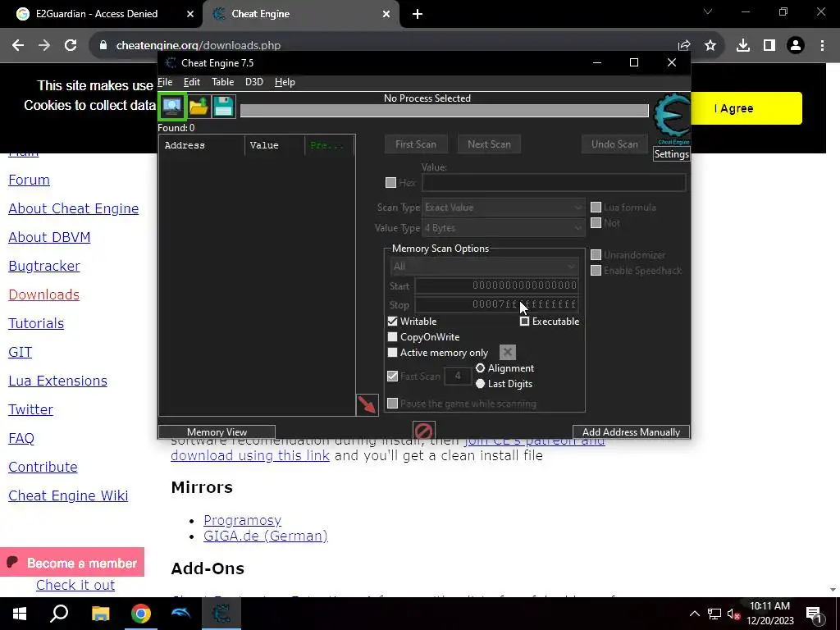
Task: Toggle the Hex checkbox
Action: click(x=391, y=183)
